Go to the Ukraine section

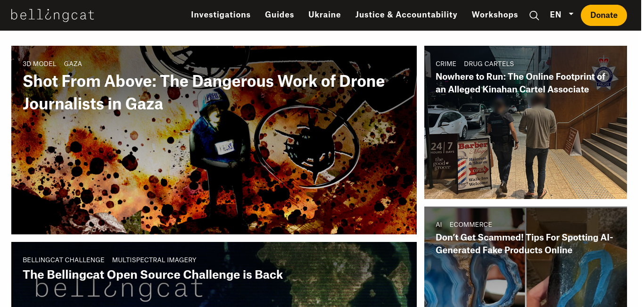[324, 15]
